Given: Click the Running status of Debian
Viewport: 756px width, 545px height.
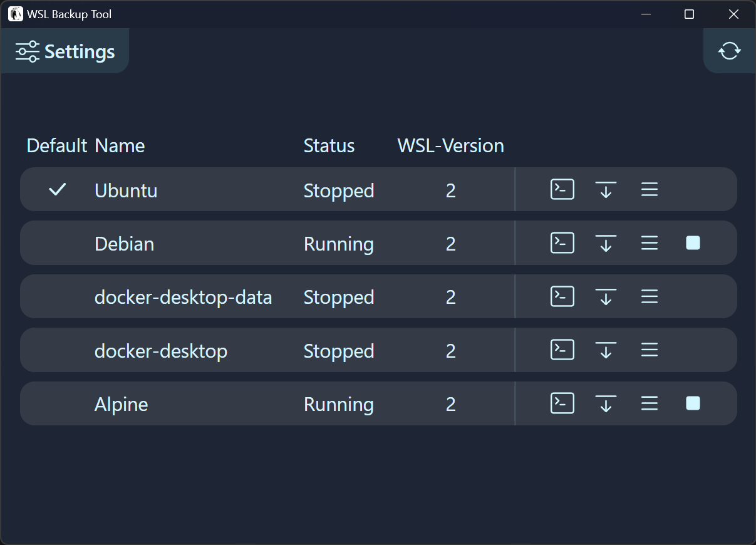Looking at the screenshot, I should point(339,244).
